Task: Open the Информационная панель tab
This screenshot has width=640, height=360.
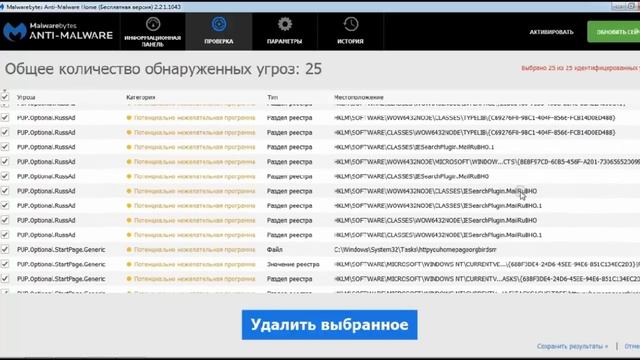Action: point(153,32)
